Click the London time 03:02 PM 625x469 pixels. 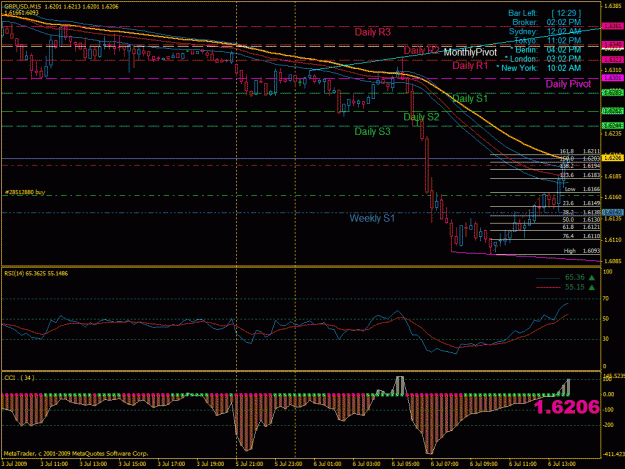(x=564, y=59)
